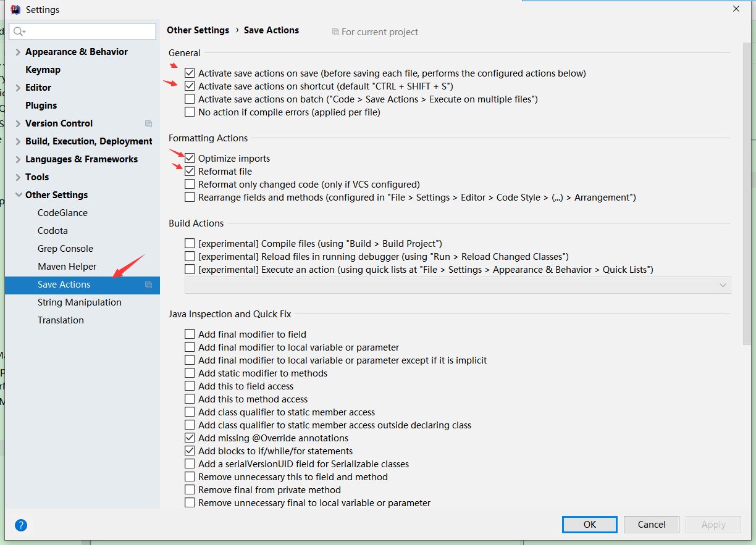Viewport: 756px width, 545px height.
Task: Click the project-level icon beside Version Control
Action: pyautogui.click(x=148, y=123)
